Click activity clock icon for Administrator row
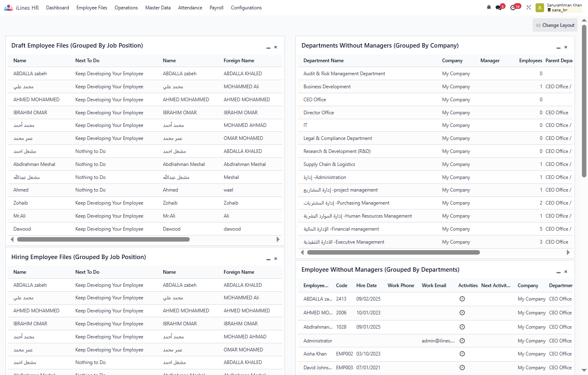The height and width of the screenshot is (375, 588). point(462,341)
